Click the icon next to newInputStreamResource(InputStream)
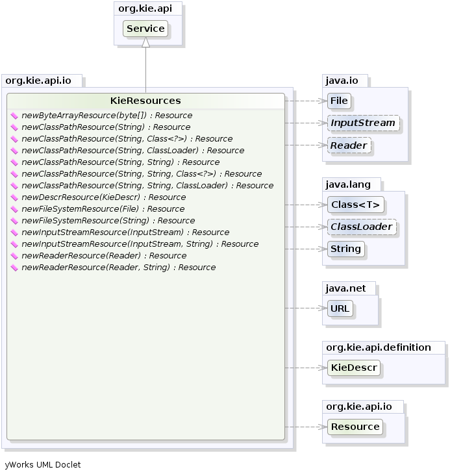 pos(14,232)
